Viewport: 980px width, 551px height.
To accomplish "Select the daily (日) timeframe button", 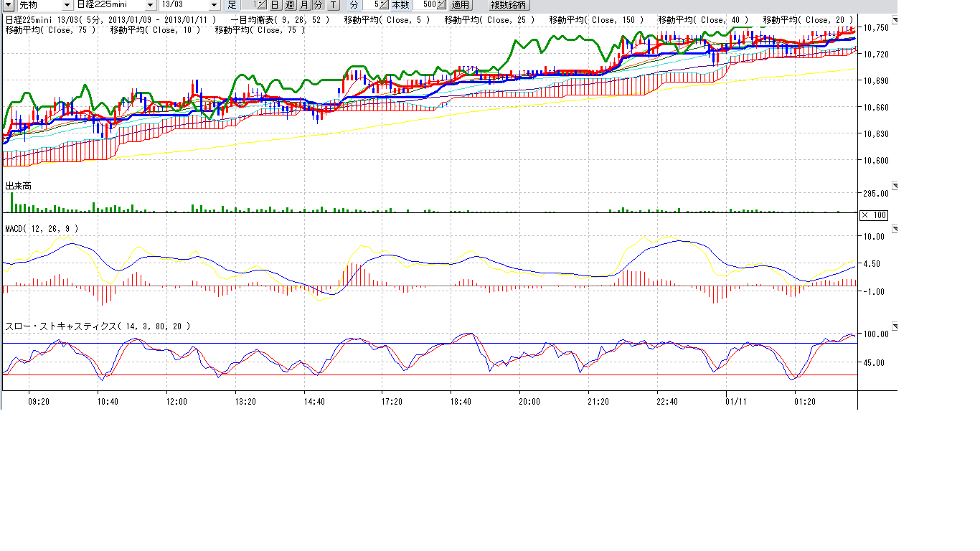I will point(274,5).
